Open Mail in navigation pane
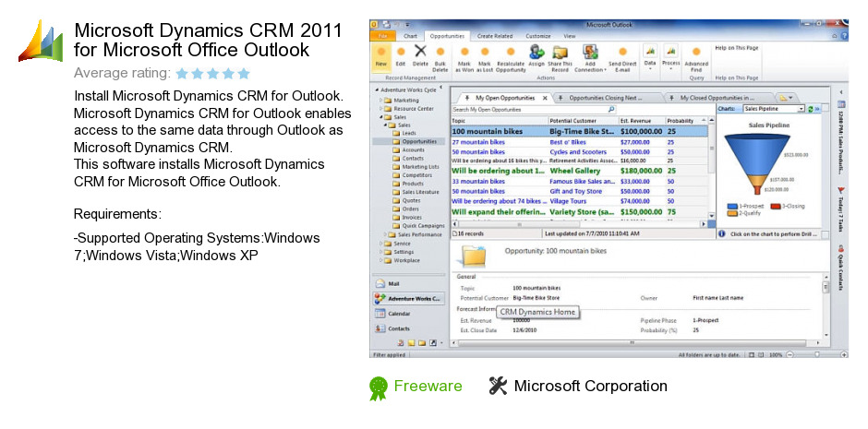 pos(408,283)
